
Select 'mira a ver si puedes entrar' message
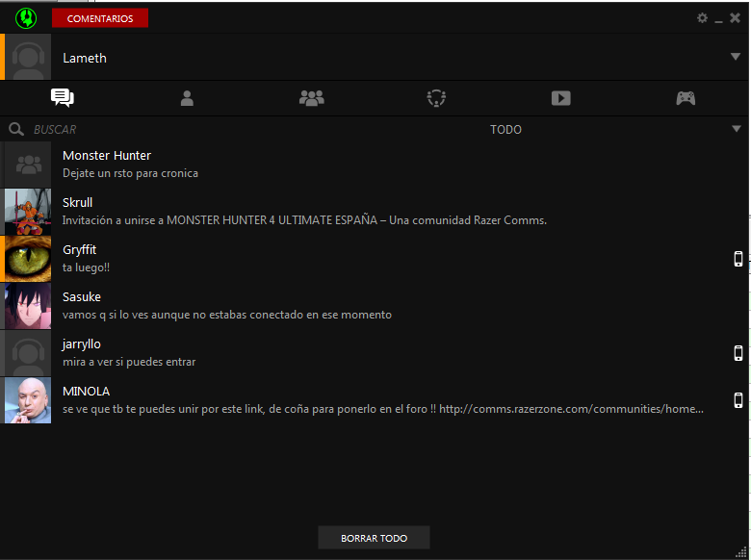[129, 362]
